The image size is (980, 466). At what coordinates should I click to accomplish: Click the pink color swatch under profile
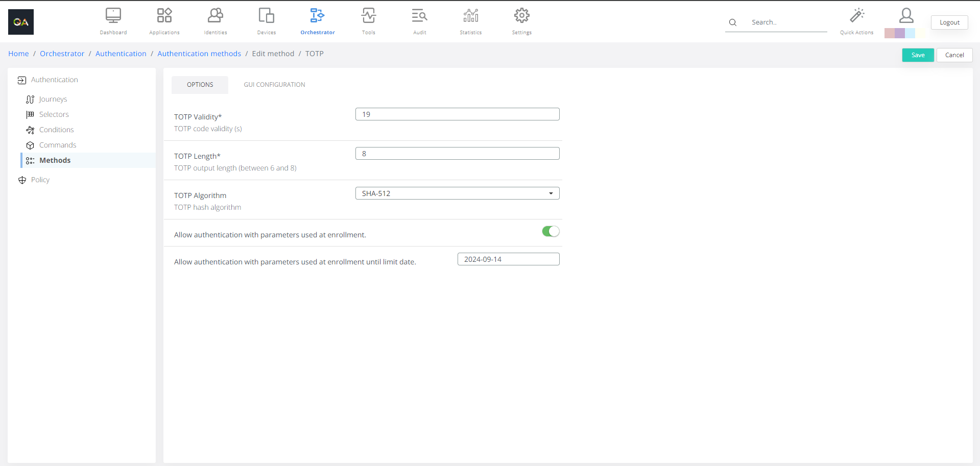coord(889,34)
